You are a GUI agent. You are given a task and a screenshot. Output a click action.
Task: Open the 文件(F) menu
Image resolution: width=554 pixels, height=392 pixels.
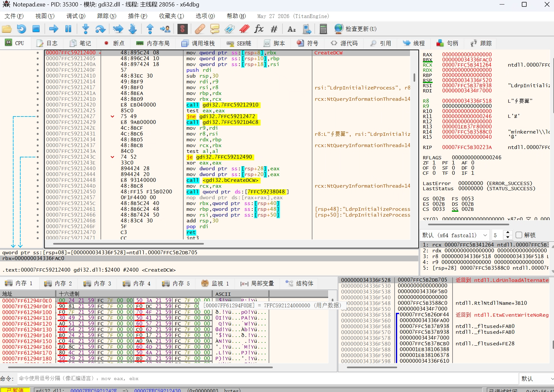pyautogui.click(x=14, y=16)
